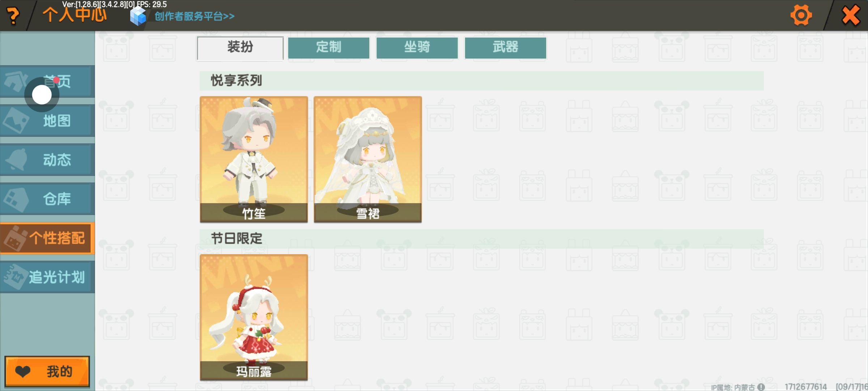Click the heart icon on 我的 button
This screenshot has height=391, width=868.
tap(23, 371)
